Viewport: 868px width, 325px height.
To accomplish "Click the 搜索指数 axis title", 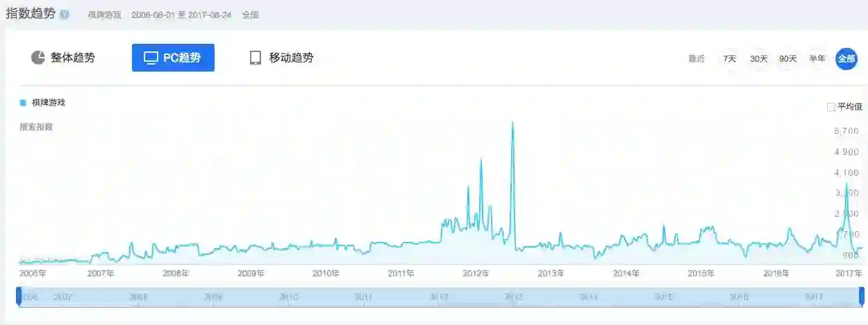I will (x=36, y=126).
